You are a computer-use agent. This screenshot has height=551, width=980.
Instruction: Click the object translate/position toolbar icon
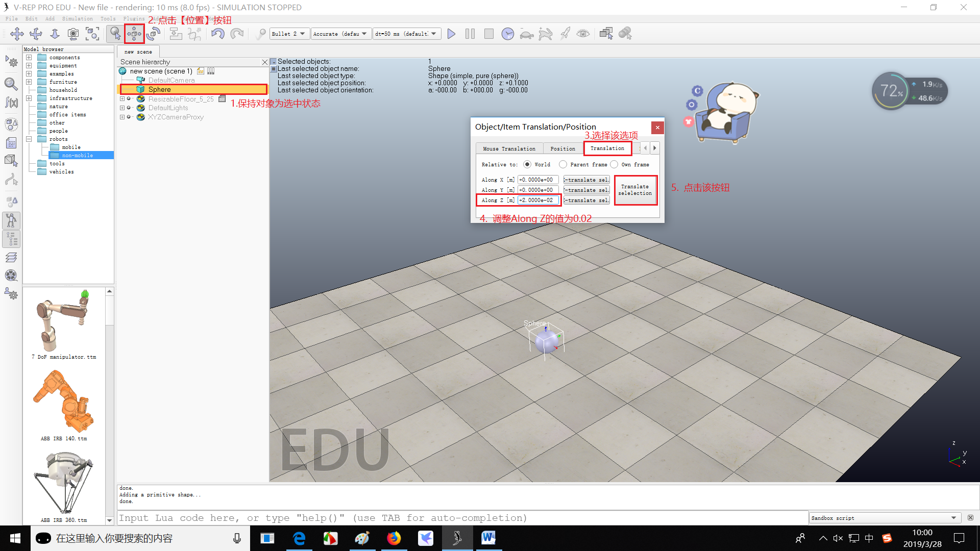click(134, 34)
